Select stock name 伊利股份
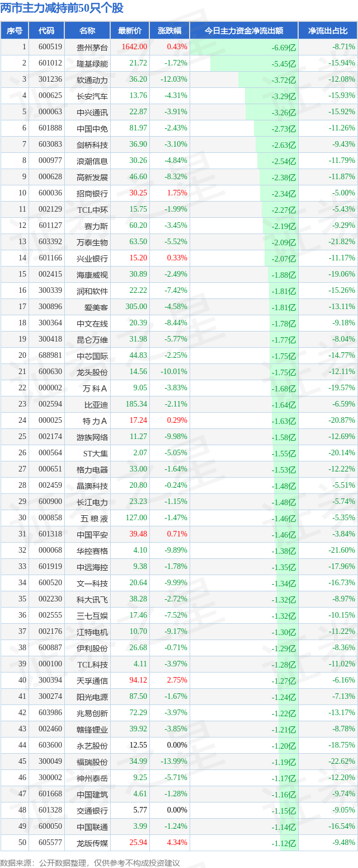The image size is (358, 868). [x=92, y=648]
